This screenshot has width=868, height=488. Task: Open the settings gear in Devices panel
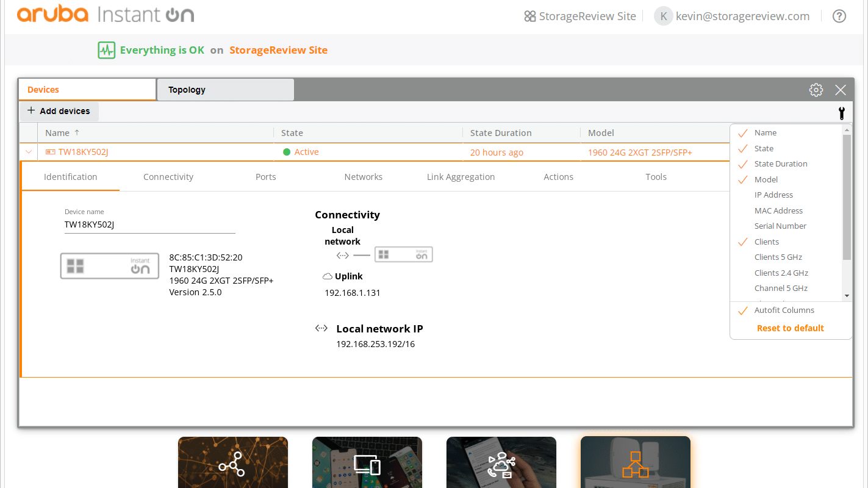point(816,90)
